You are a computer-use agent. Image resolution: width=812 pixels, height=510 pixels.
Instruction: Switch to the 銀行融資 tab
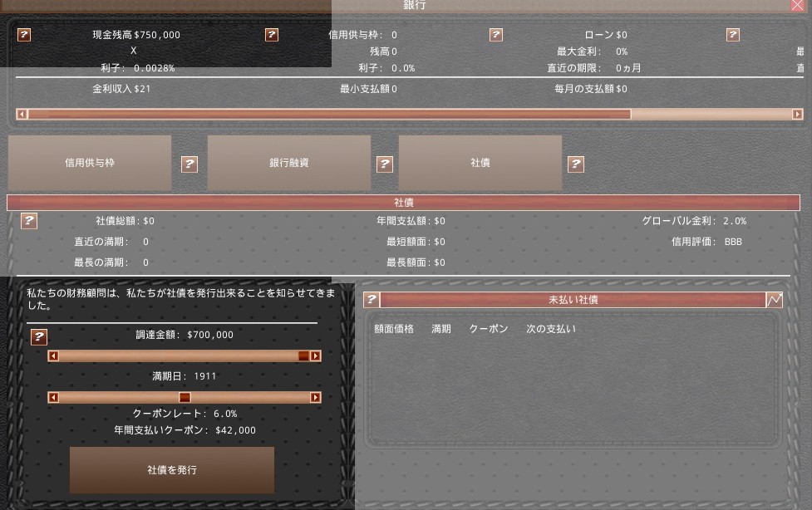[288, 163]
